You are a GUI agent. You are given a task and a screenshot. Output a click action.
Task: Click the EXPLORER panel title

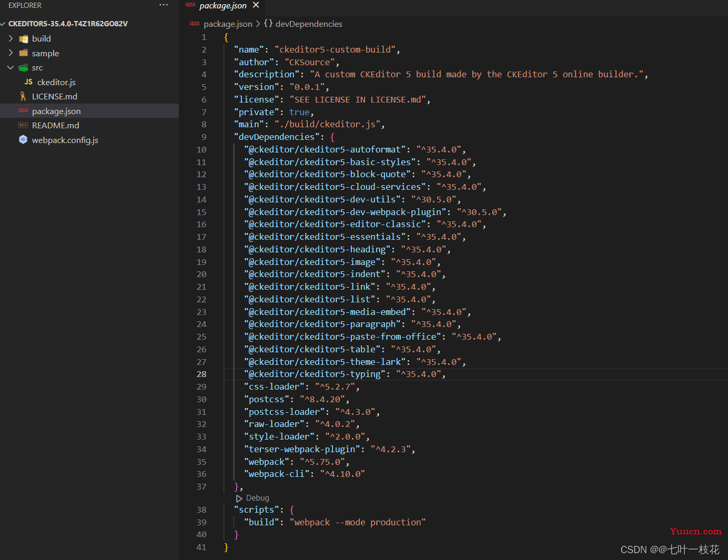(x=25, y=5)
